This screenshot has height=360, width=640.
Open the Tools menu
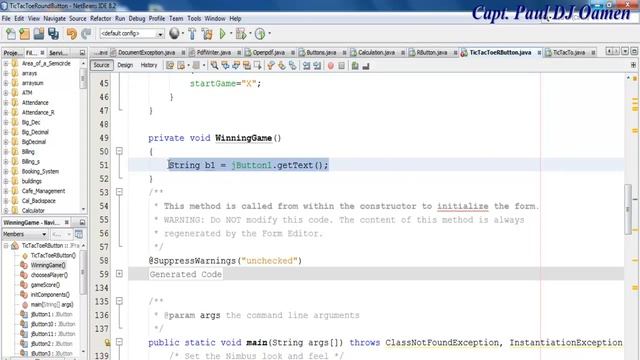pos(194,19)
